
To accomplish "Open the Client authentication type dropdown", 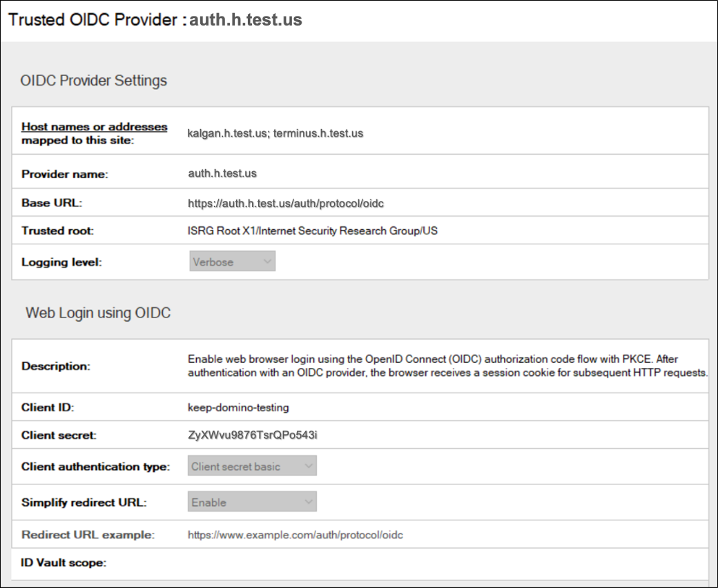I will [x=252, y=466].
